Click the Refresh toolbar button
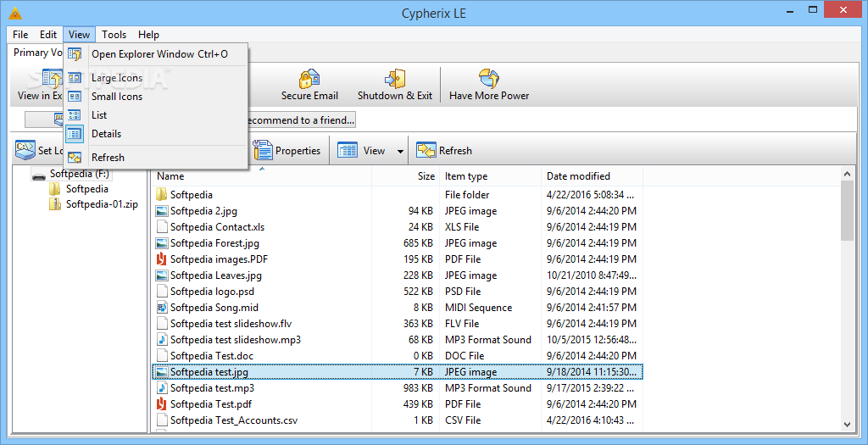Image resolution: width=868 pixels, height=445 pixels. click(x=444, y=151)
